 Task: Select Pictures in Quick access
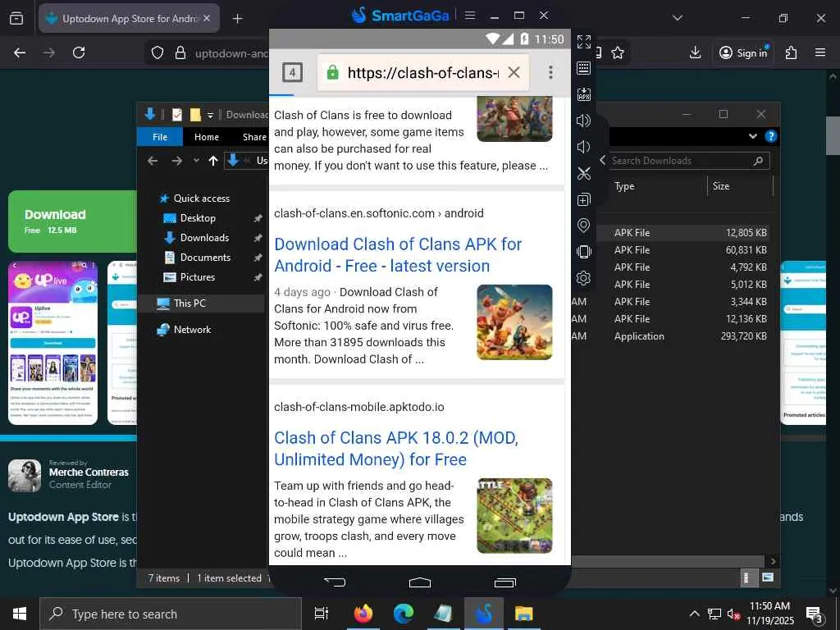pos(197,277)
